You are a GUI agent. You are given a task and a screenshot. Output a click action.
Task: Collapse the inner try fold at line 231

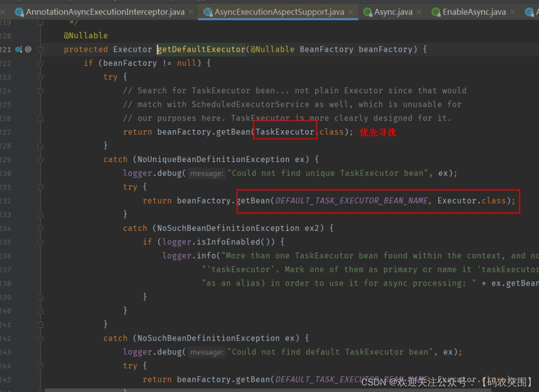click(40, 187)
